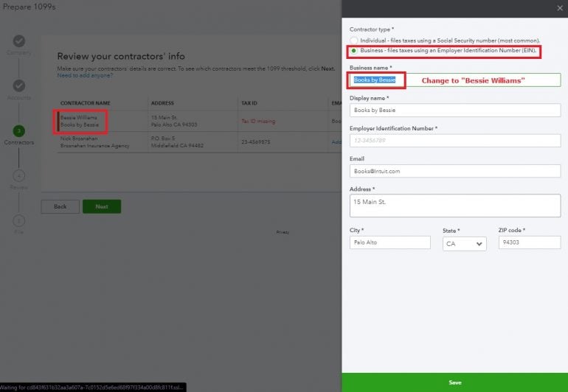Image resolution: width=568 pixels, height=392 pixels.
Task: Click the Review step circle
Action: pos(19,175)
